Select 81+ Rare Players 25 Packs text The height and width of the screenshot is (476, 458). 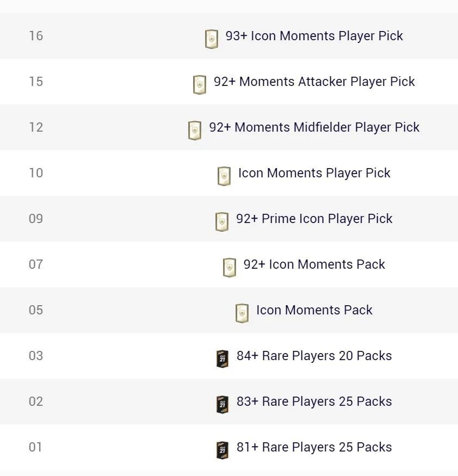(314, 447)
